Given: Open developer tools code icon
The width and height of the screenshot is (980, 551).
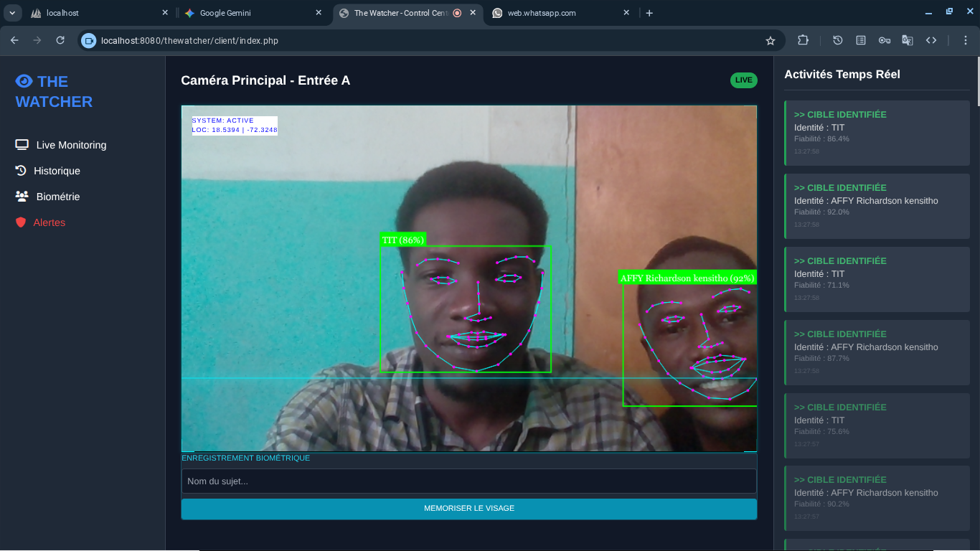Looking at the screenshot, I should click(x=931, y=40).
